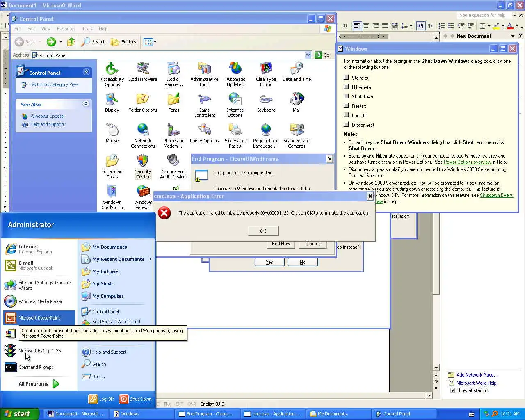The image size is (525, 420).
Task: Click Shut Down in Start menu
Action: coord(136,399)
